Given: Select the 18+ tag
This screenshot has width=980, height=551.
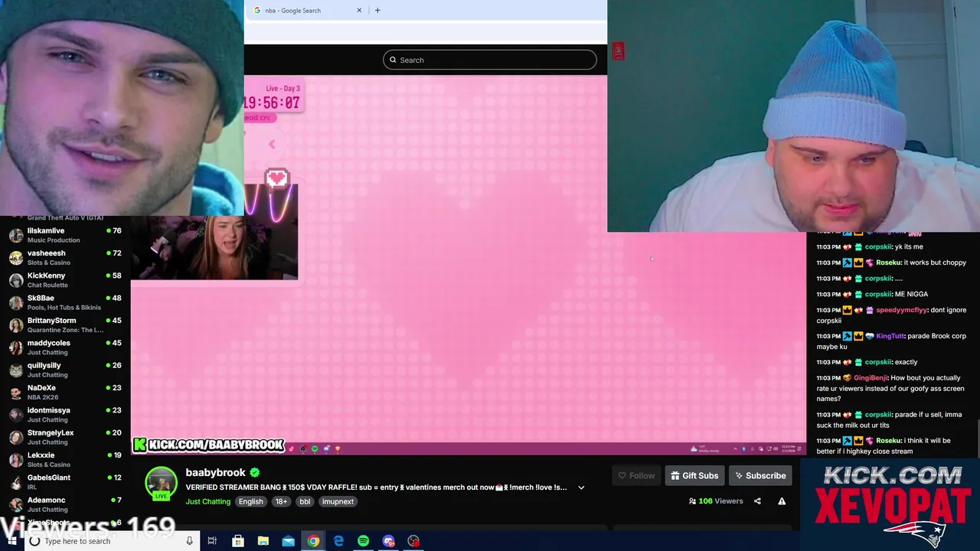Looking at the screenshot, I should (x=281, y=501).
